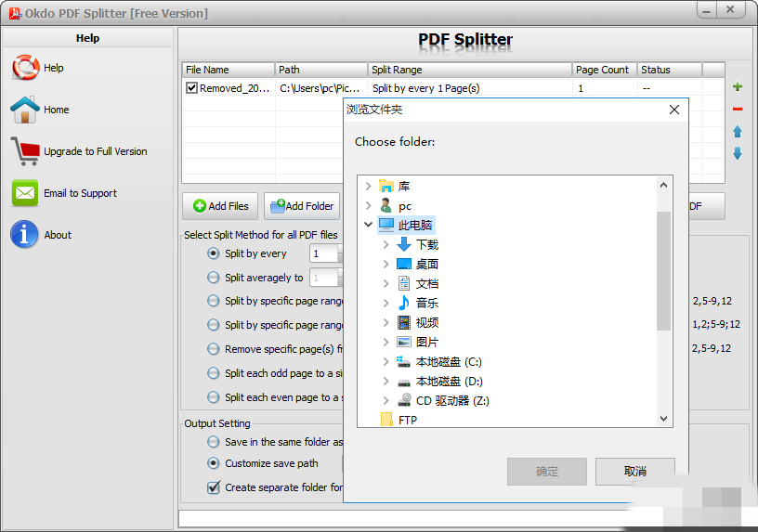758x532 pixels.
Task: Click the green envelope support icon
Action: coord(25,193)
